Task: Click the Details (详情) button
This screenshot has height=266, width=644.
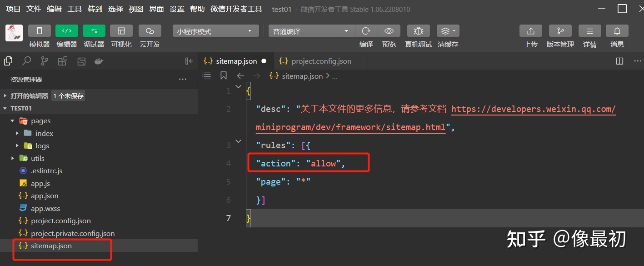Action: [589, 31]
